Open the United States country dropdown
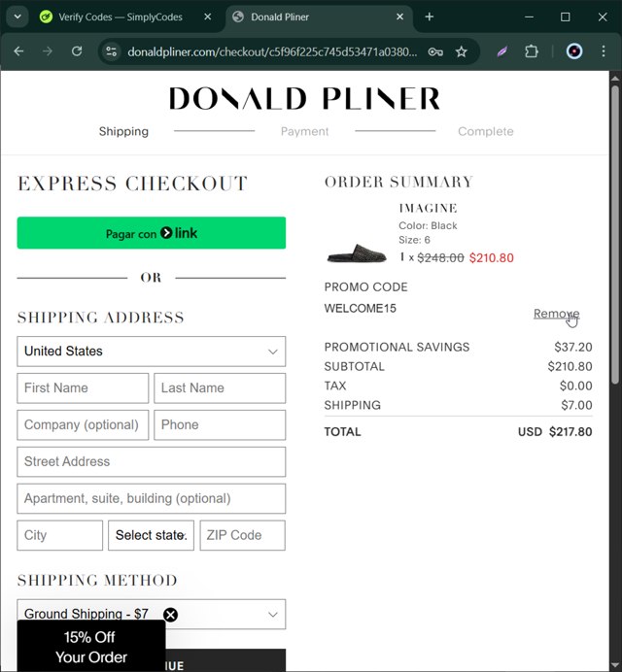The height and width of the screenshot is (672, 622). click(x=152, y=352)
